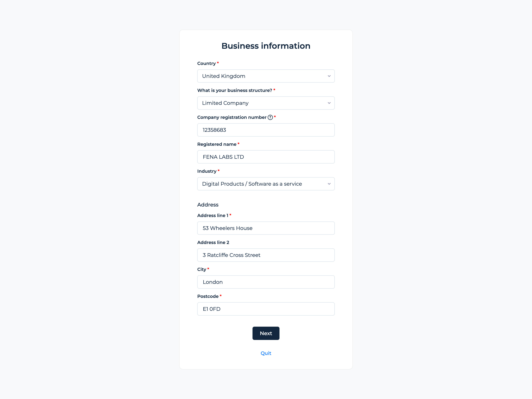Toggle Digital Products Software as a service
532x399 pixels.
(266, 184)
